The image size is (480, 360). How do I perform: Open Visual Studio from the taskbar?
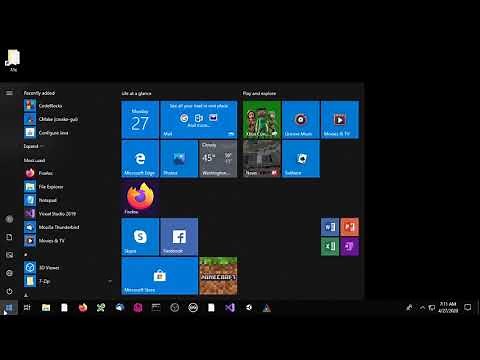(230, 308)
